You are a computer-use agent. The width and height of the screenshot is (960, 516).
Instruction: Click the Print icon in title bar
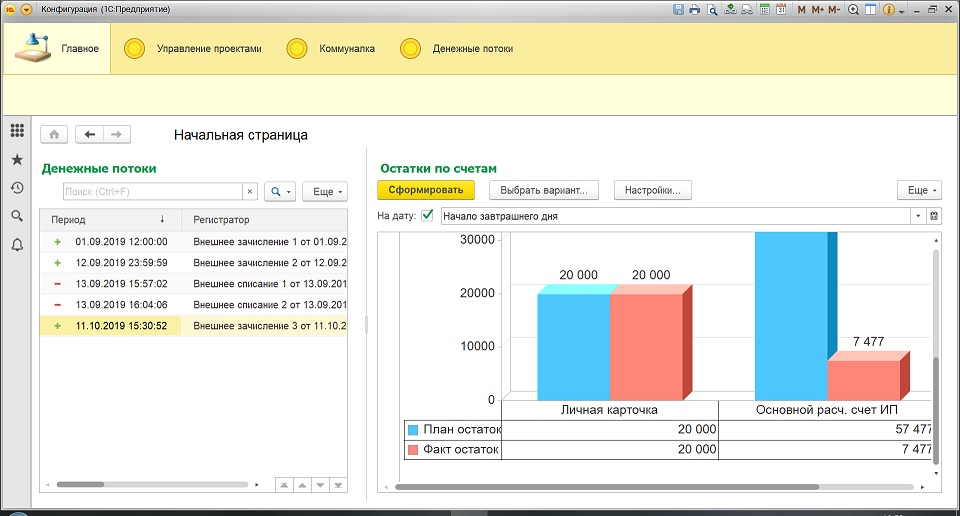point(694,9)
